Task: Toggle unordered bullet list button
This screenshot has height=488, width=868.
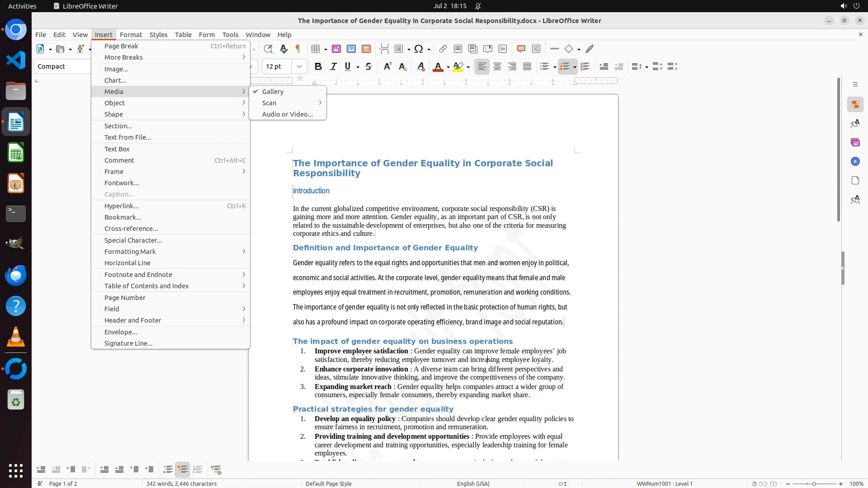Action: (x=544, y=67)
